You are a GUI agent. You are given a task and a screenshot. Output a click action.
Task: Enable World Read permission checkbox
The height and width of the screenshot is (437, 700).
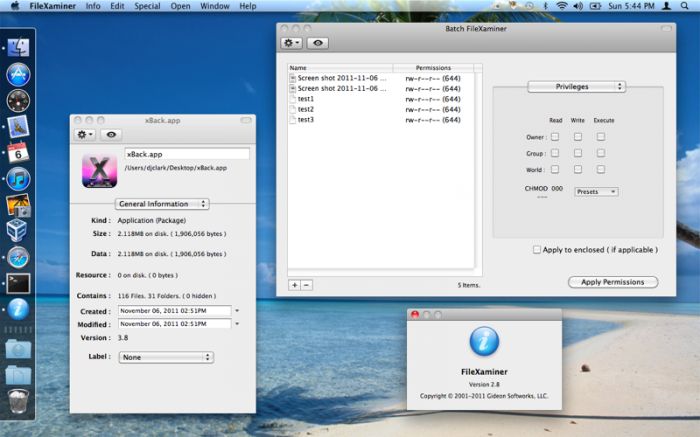pyautogui.click(x=555, y=169)
